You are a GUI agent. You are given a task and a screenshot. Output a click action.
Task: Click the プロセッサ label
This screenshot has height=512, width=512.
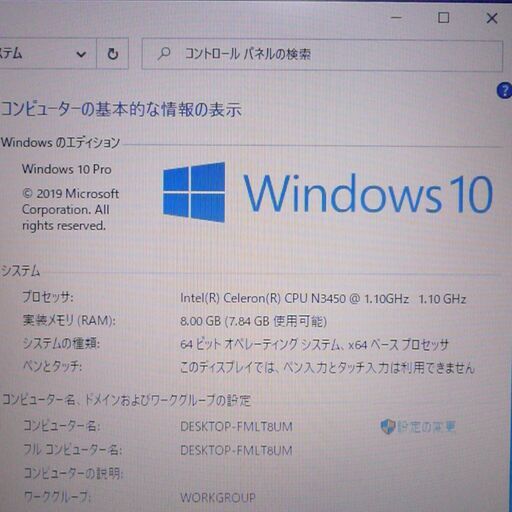click(x=48, y=297)
